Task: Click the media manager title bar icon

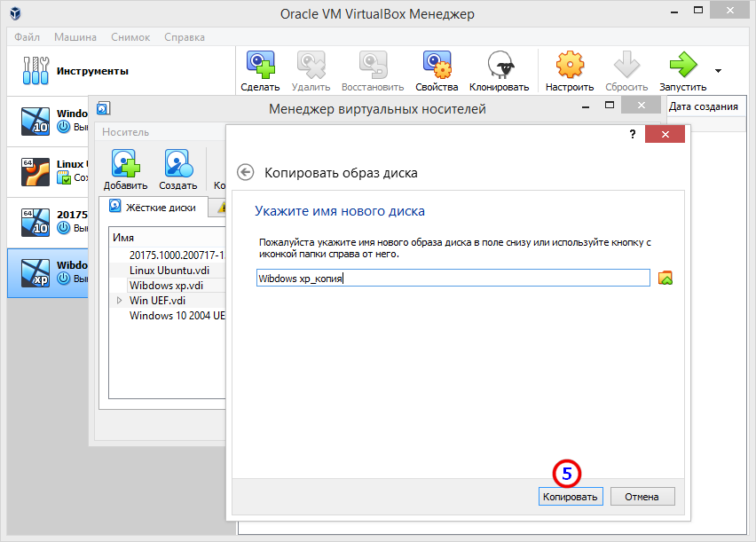Action: click(x=104, y=108)
